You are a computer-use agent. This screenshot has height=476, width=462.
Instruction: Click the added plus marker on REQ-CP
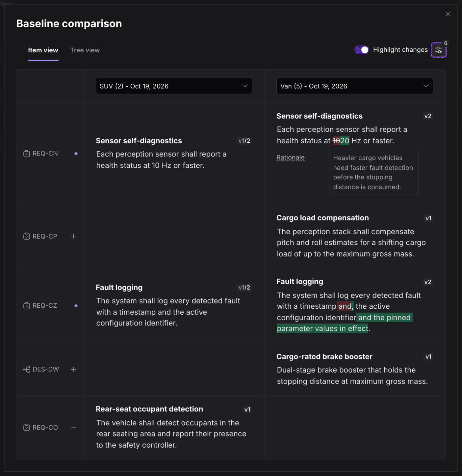point(73,236)
